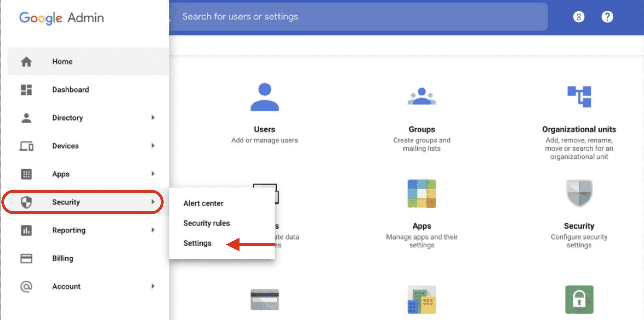Expand the Account submenu arrow

(153, 286)
